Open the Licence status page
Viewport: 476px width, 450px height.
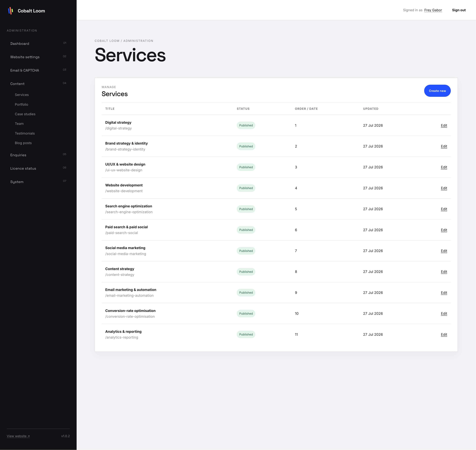pos(38,168)
